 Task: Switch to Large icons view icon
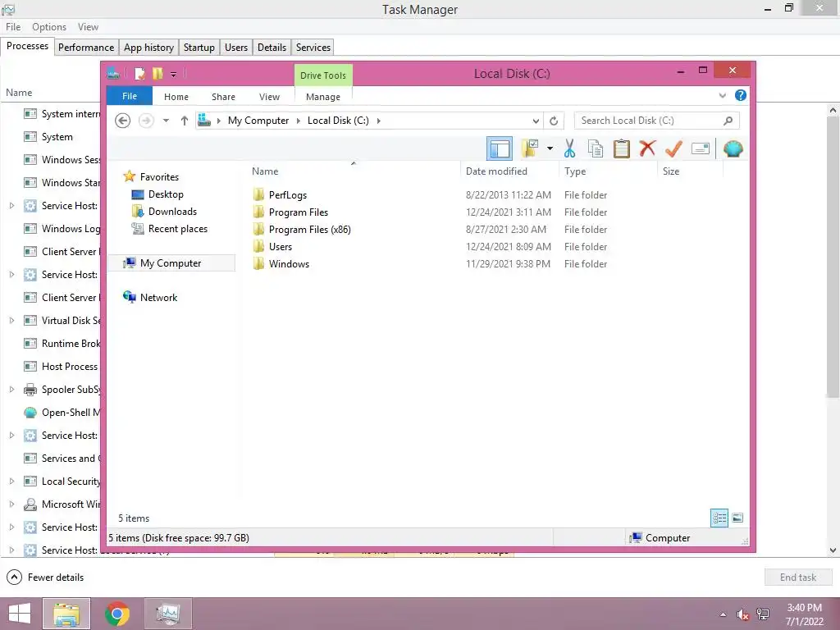coord(737,518)
